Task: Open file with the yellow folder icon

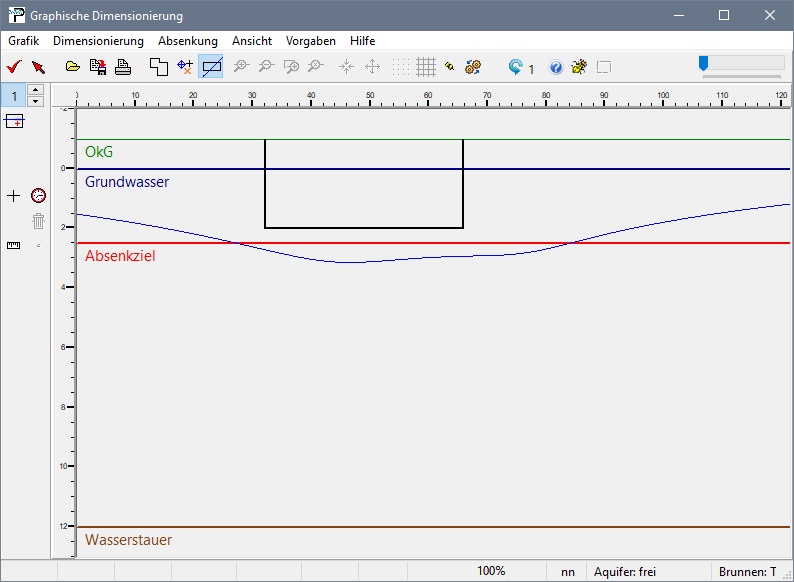Action: [72, 67]
